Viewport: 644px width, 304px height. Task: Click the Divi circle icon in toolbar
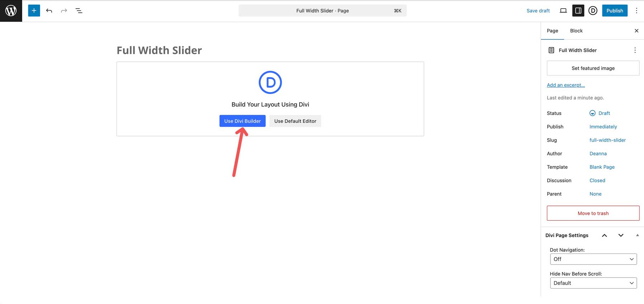click(593, 11)
